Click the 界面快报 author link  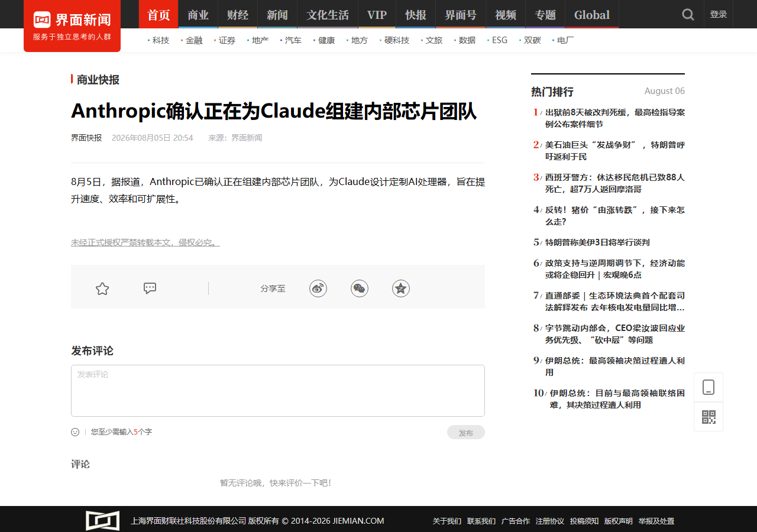(86, 138)
